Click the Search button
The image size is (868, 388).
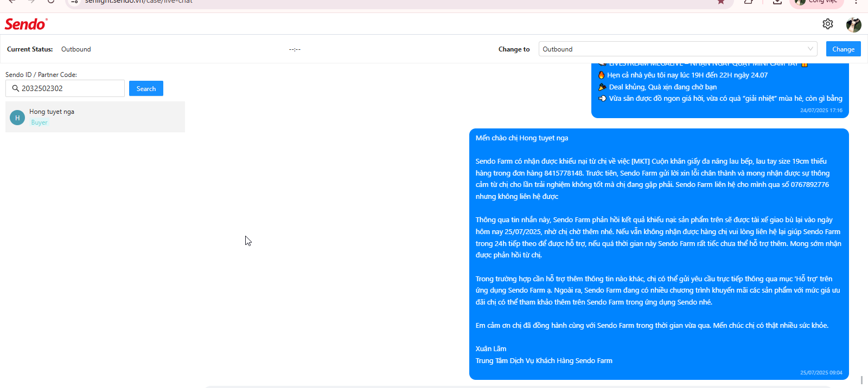[146, 88]
